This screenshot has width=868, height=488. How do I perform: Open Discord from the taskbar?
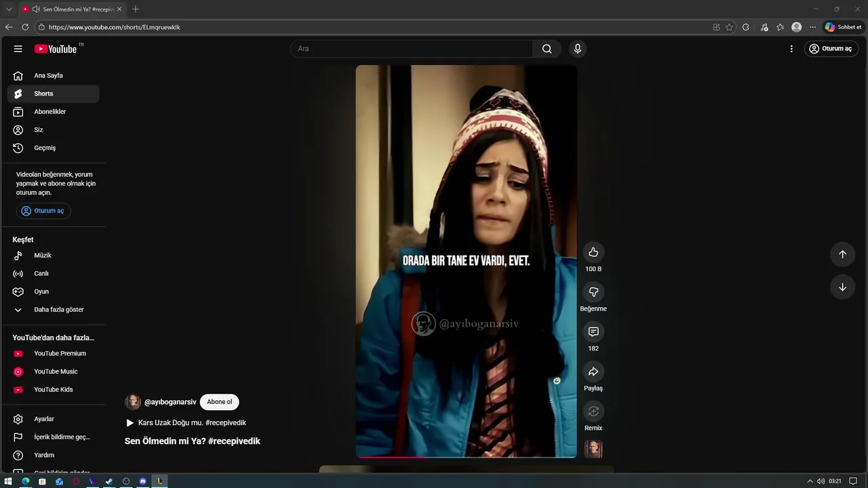[x=142, y=481]
